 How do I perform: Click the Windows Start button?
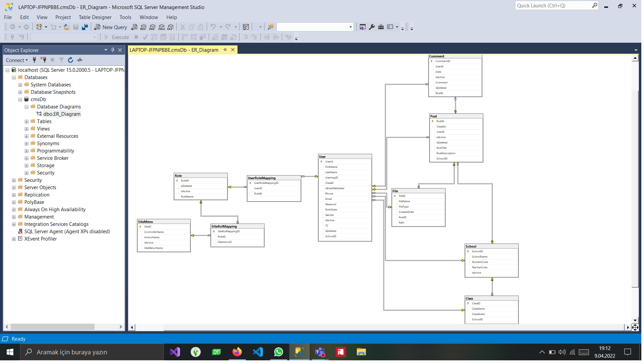coord(10,352)
